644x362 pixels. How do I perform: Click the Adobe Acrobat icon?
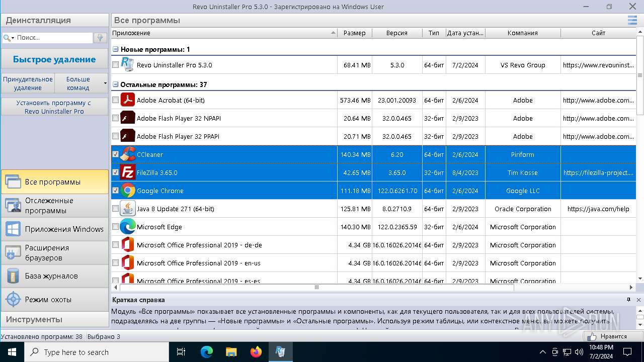(x=128, y=100)
